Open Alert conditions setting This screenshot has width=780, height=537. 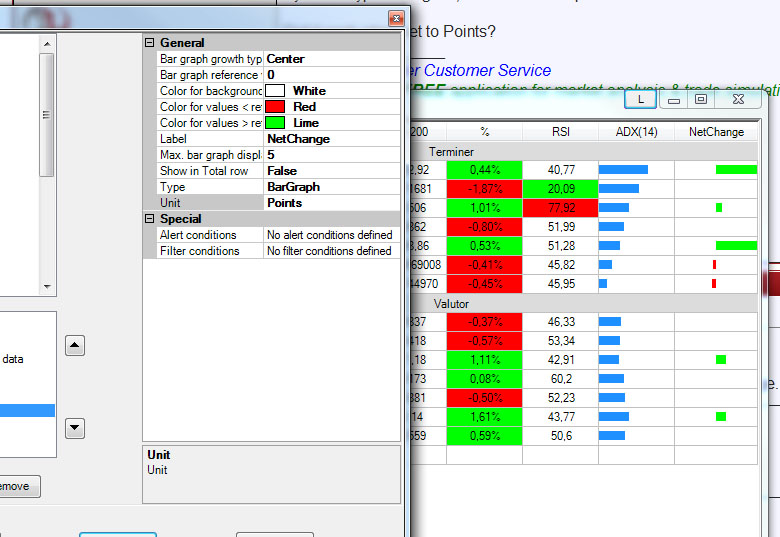point(331,235)
